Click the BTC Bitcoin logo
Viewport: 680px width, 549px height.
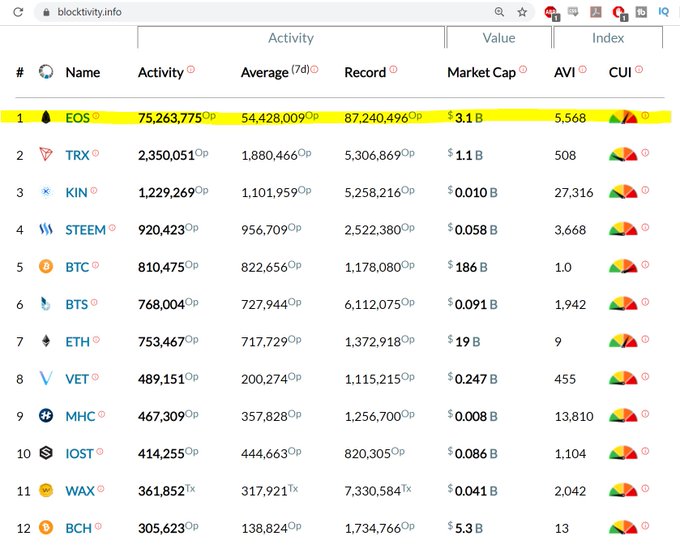[x=46, y=266]
